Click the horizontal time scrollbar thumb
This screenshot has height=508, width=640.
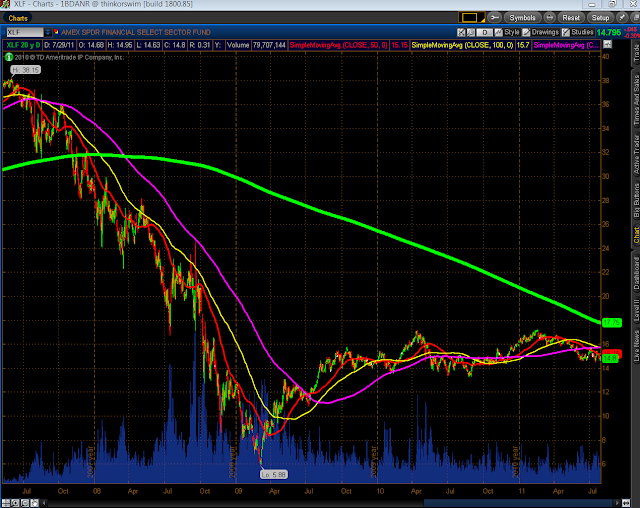click(x=518, y=503)
